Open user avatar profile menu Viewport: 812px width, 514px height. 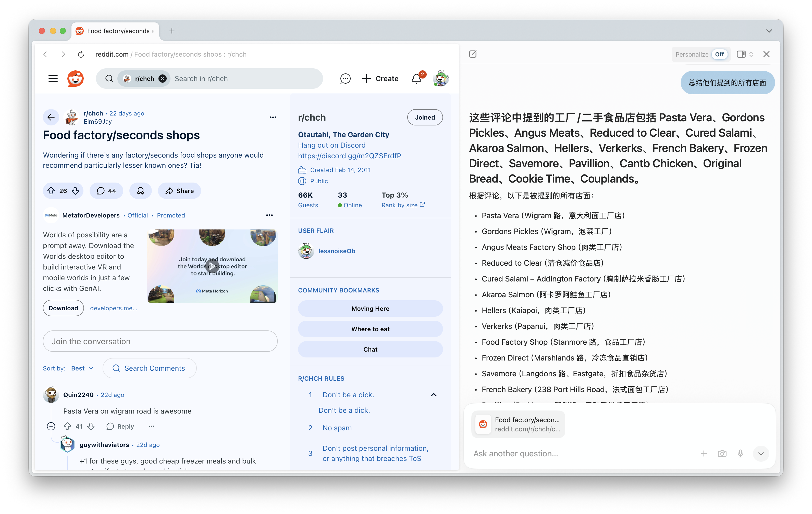pos(441,79)
